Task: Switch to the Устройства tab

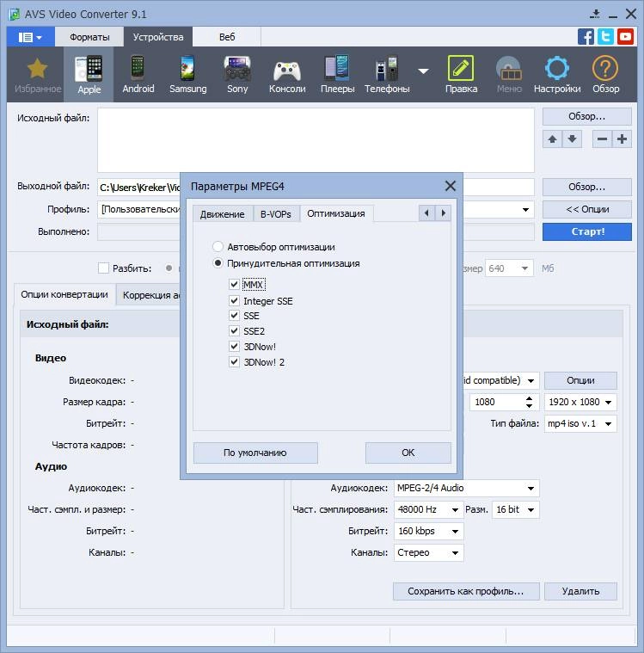Action: click(x=158, y=37)
